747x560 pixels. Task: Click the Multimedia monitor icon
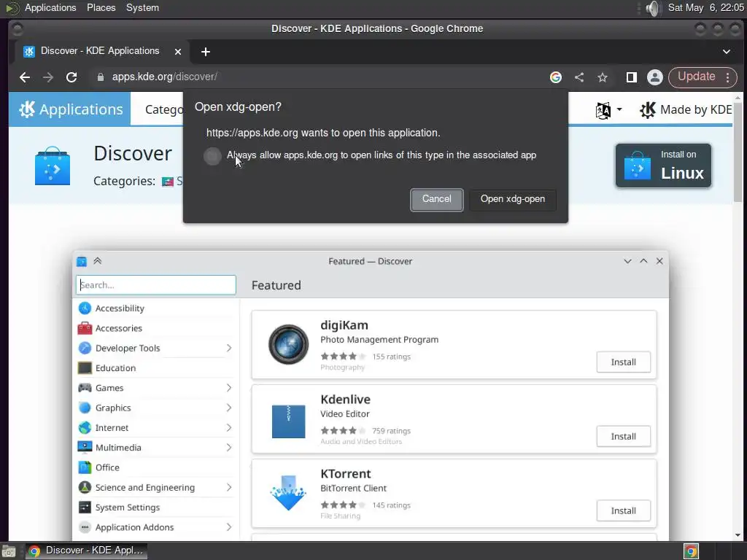85,447
